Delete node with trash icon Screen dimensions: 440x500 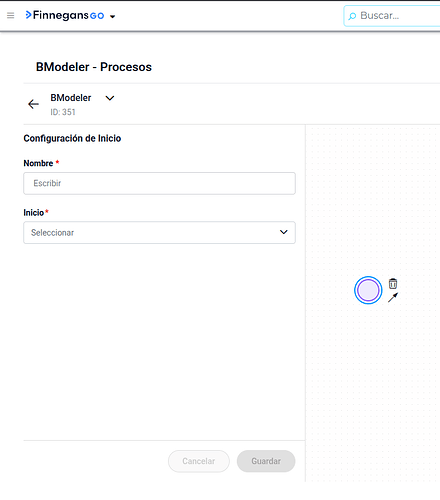[393, 284]
